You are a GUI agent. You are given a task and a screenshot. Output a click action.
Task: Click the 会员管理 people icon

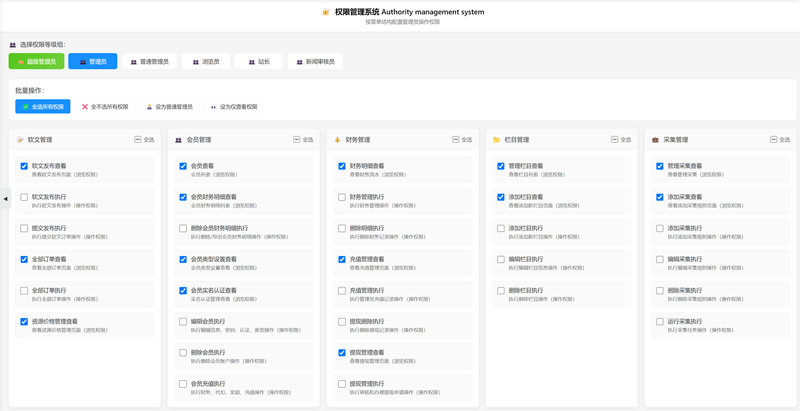pyautogui.click(x=179, y=140)
